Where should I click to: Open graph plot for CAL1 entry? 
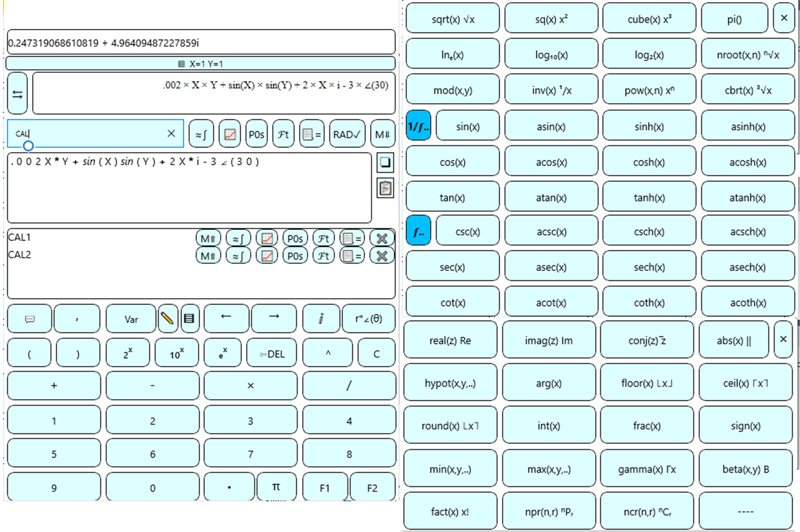click(x=267, y=239)
